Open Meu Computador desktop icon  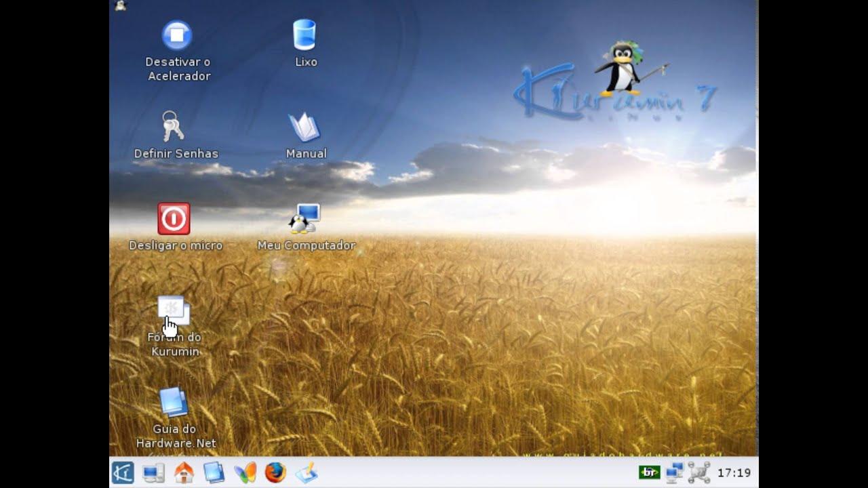click(x=305, y=219)
